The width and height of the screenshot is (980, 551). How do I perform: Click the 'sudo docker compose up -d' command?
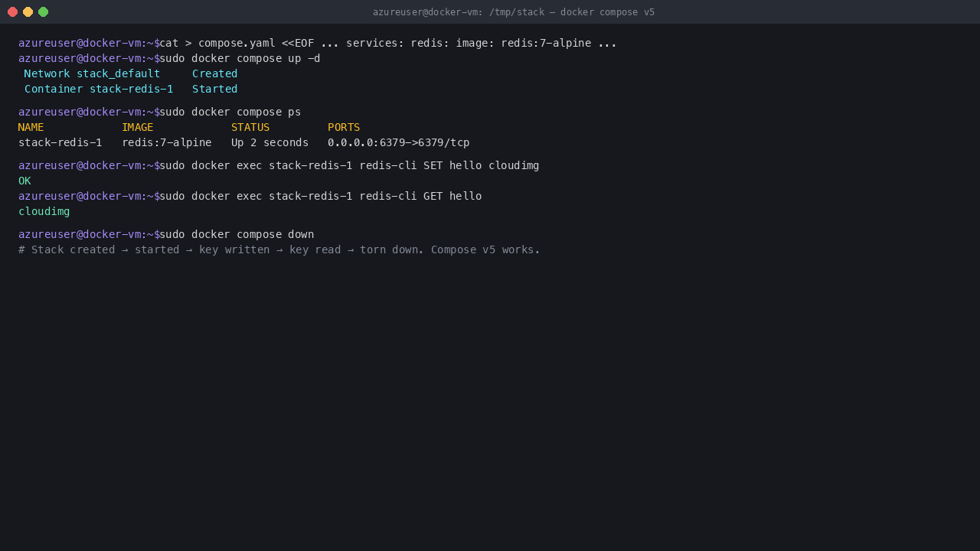coord(240,58)
